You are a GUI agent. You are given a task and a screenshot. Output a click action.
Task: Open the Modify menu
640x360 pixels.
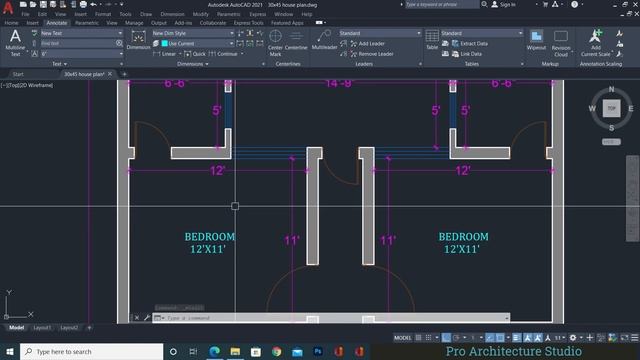point(200,14)
